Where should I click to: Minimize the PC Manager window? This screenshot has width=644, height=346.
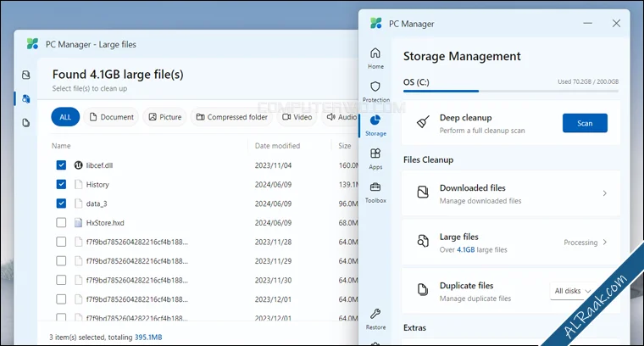tap(588, 23)
